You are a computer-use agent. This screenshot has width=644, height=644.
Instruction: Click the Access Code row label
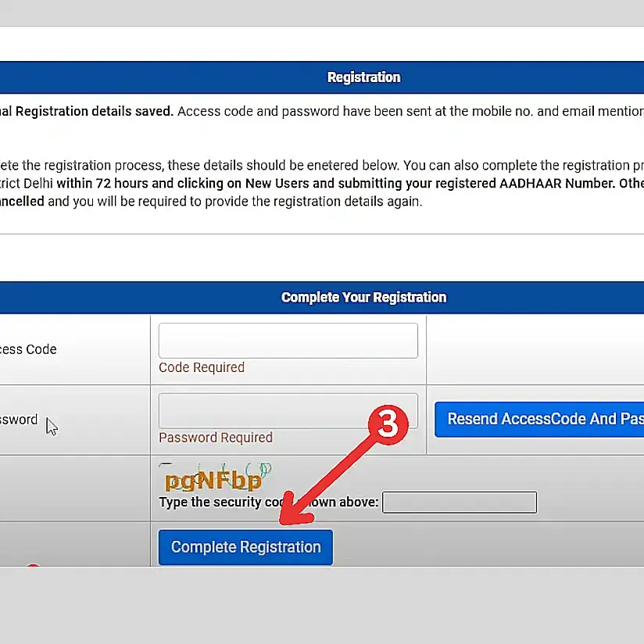tap(28, 349)
